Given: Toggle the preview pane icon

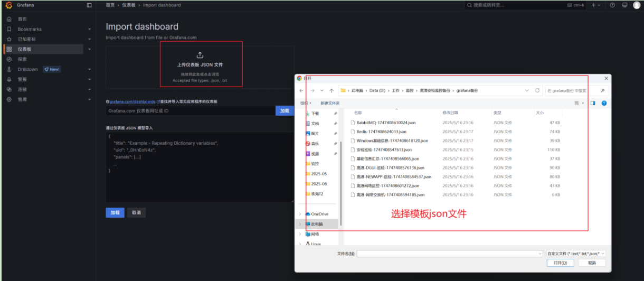Looking at the screenshot, I should coord(593,103).
